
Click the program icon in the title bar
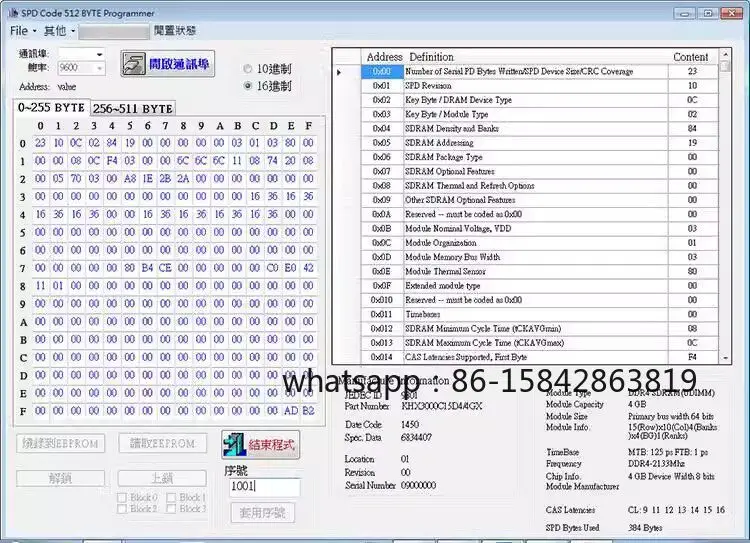pyautogui.click(x=13, y=13)
